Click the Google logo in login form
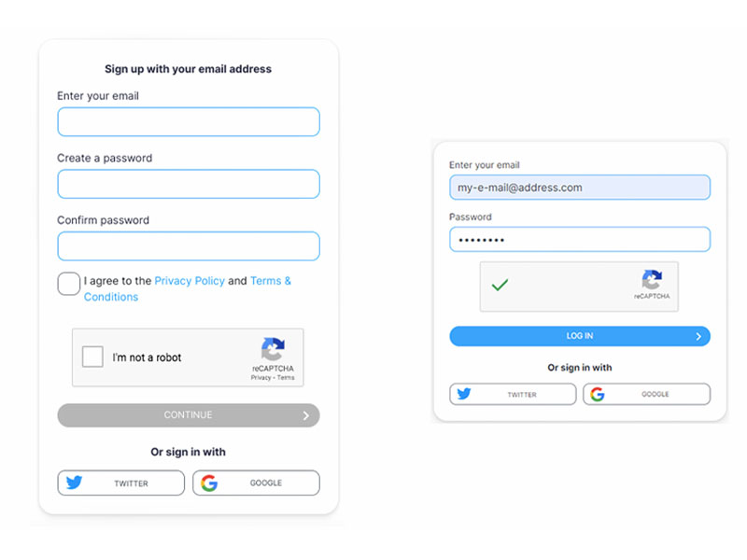 (598, 394)
